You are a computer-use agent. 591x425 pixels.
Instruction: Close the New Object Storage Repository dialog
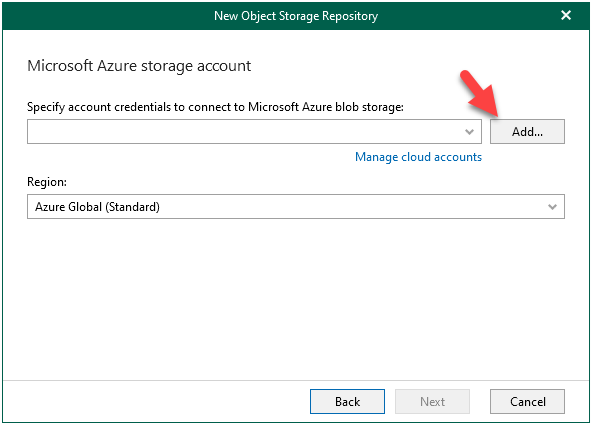coord(566,15)
